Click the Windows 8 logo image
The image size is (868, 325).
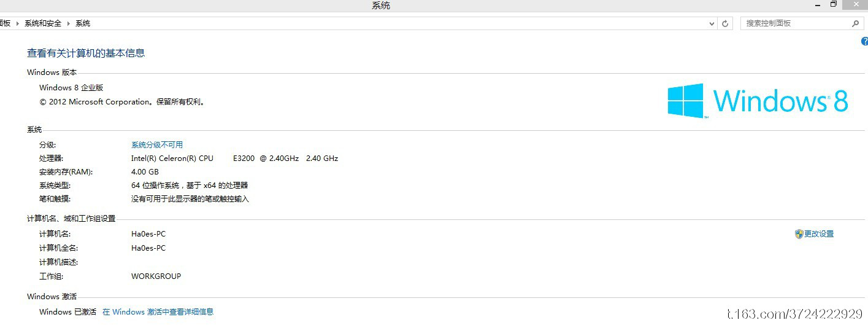(758, 101)
